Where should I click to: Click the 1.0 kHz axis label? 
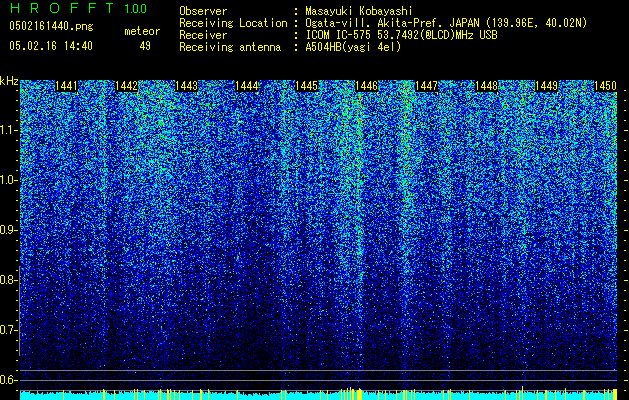[x=8, y=180]
